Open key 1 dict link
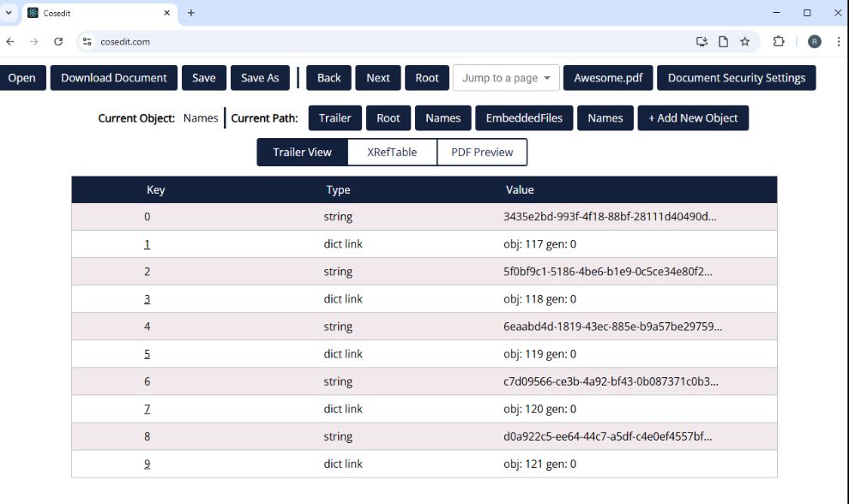Screen dimensions: 849x504 (147, 244)
